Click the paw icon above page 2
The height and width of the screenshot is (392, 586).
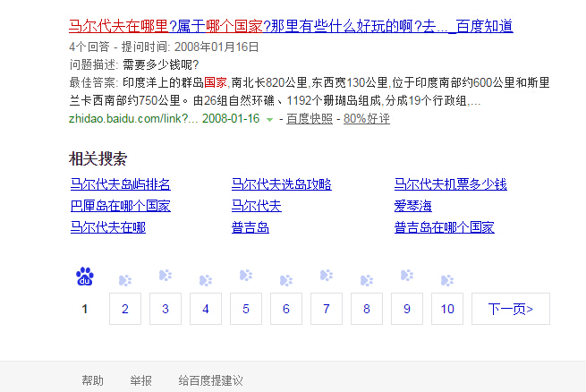tap(125, 279)
